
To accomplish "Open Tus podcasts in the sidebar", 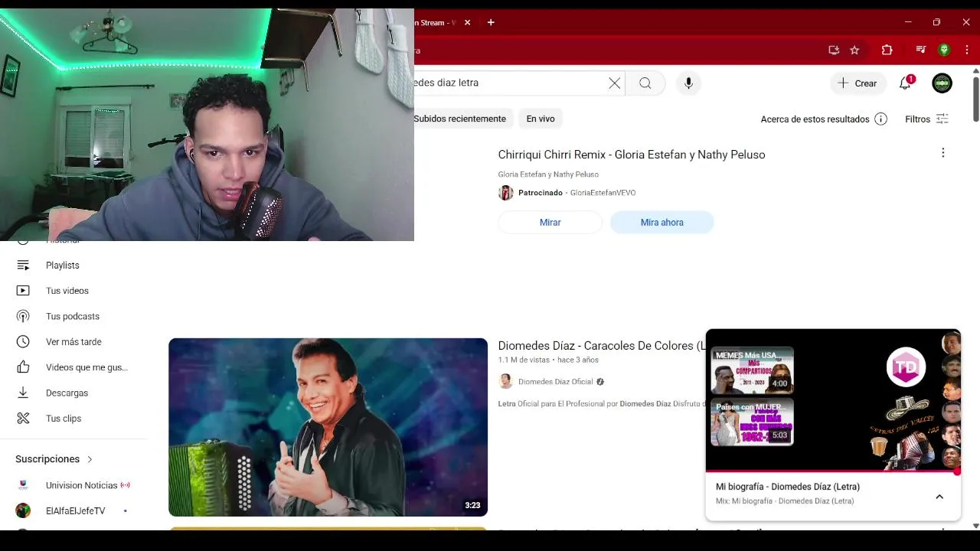I will point(73,316).
